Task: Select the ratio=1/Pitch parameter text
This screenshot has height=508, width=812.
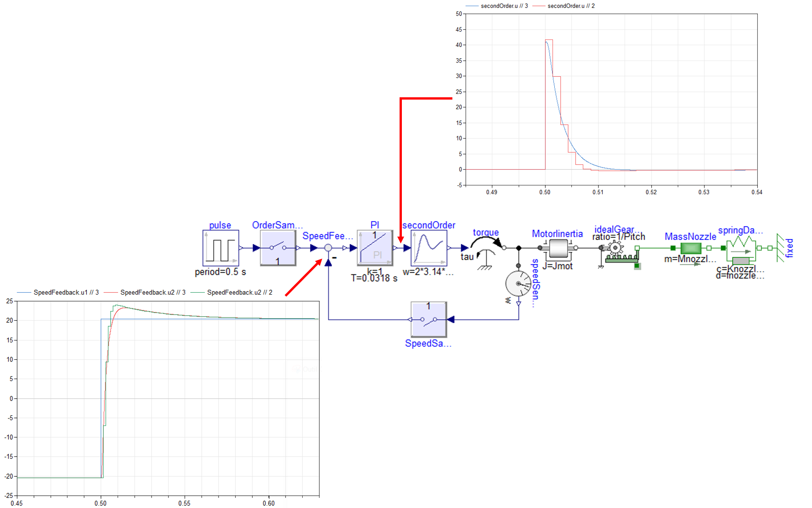Action: (619, 237)
